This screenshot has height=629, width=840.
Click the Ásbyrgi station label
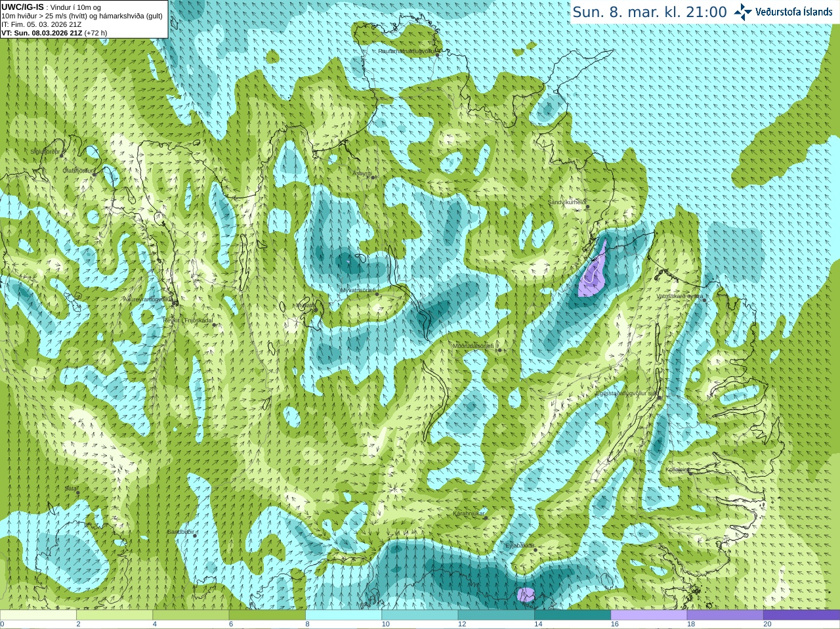pyautogui.click(x=362, y=173)
